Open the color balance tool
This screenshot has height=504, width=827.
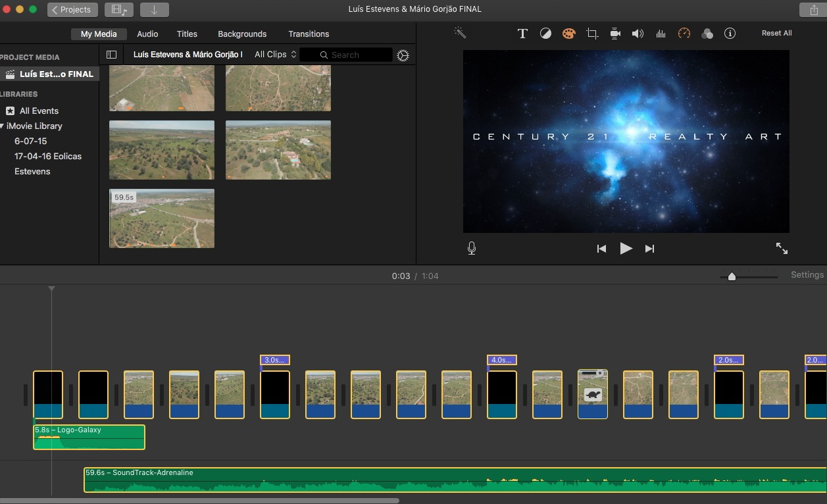click(x=545, y=34)
